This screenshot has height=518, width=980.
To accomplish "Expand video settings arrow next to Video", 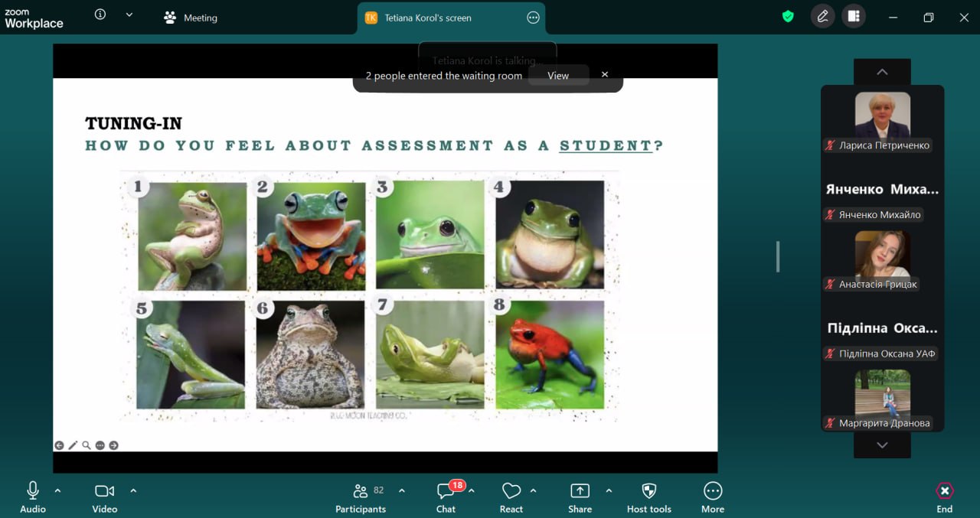I will (133, 490).
